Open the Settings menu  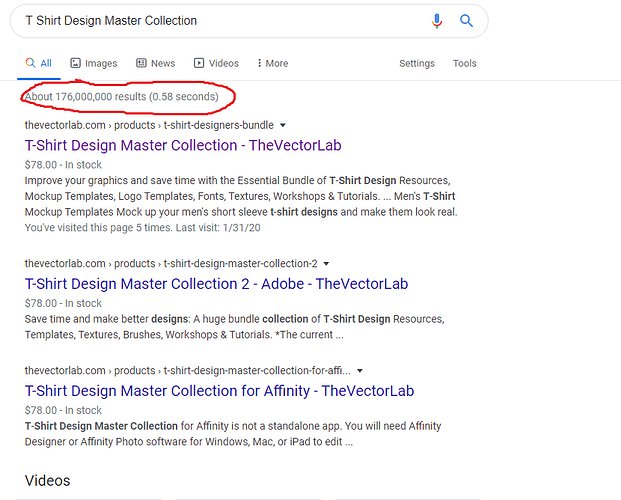click(417, 63)
